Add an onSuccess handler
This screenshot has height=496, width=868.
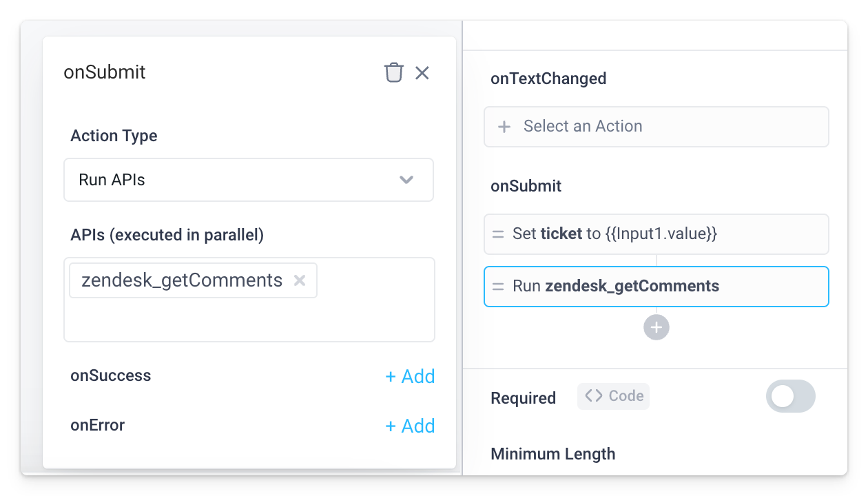pyautogui.click(x=410, y=376)
